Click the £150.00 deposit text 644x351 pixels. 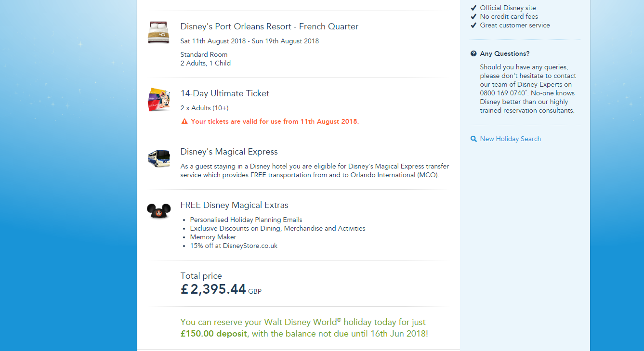pos(214,334)
